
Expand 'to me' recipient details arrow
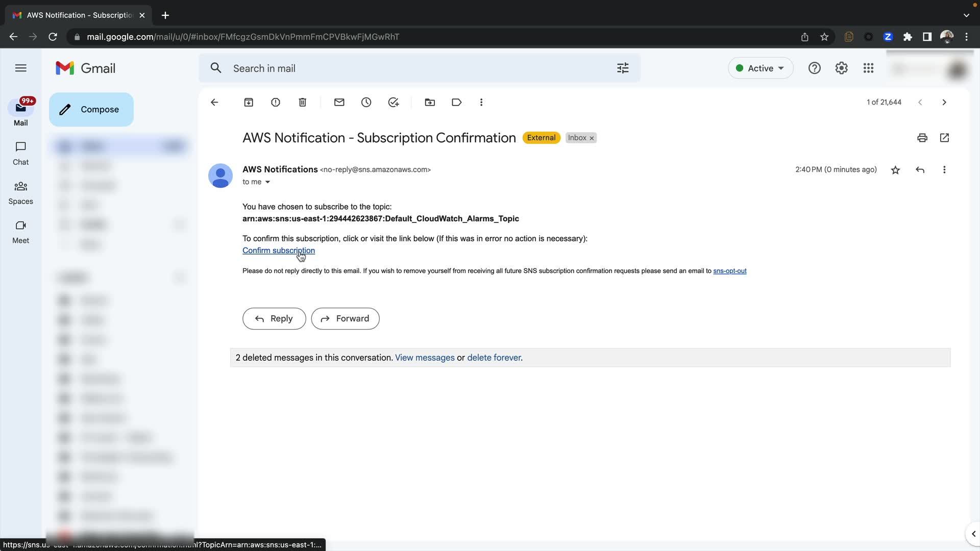click(267, 182)
